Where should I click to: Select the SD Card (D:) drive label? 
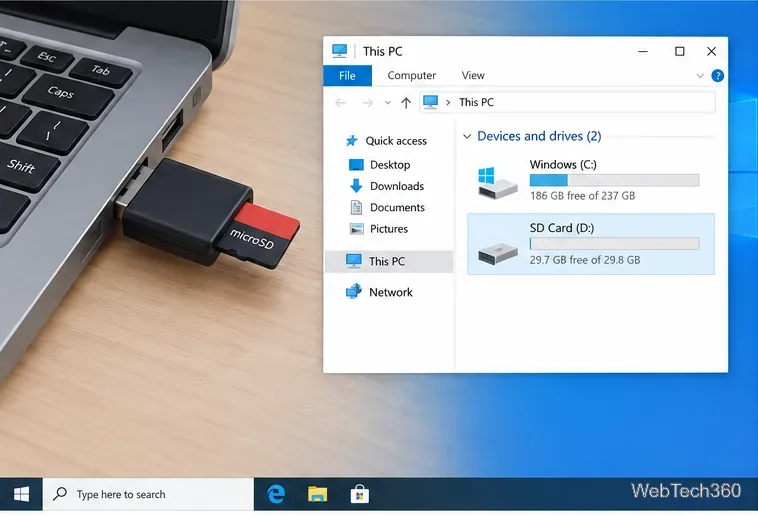(562, 228)
